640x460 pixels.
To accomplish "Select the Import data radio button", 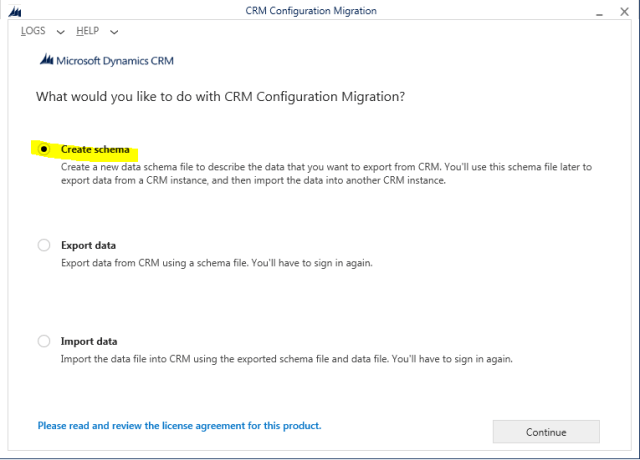I will coord(44,341).
